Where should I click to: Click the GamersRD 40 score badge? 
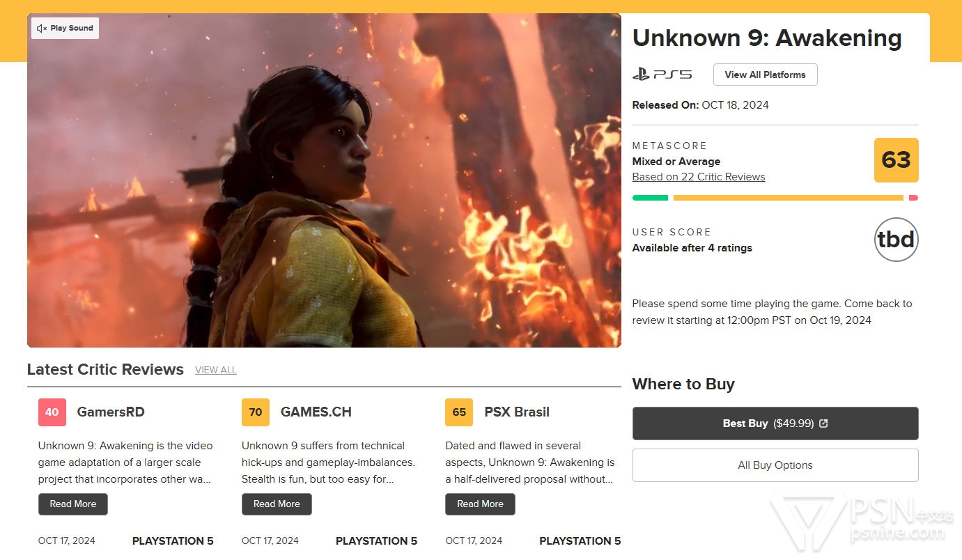pos(52,412)
